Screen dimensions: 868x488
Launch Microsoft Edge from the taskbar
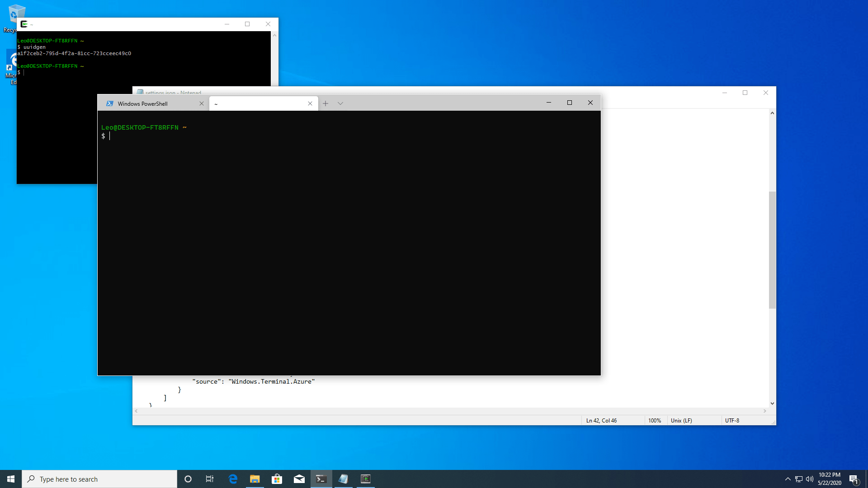coord(233,479)
